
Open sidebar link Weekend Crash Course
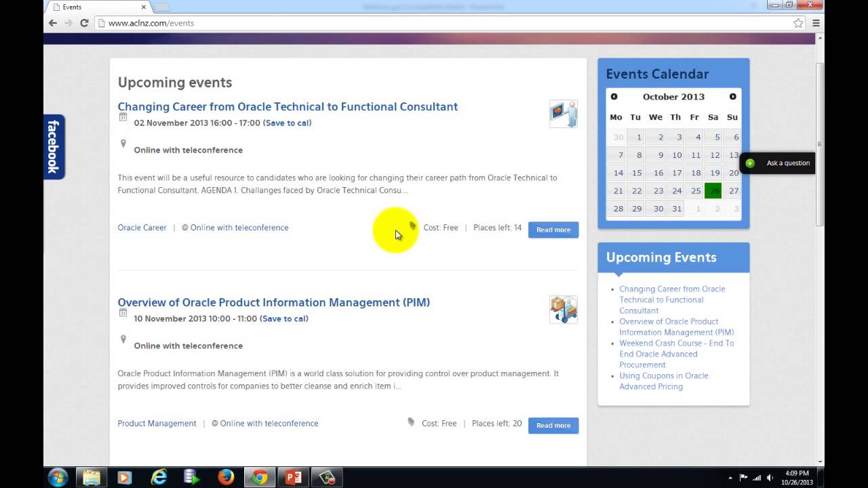click(x=676, y=354)
